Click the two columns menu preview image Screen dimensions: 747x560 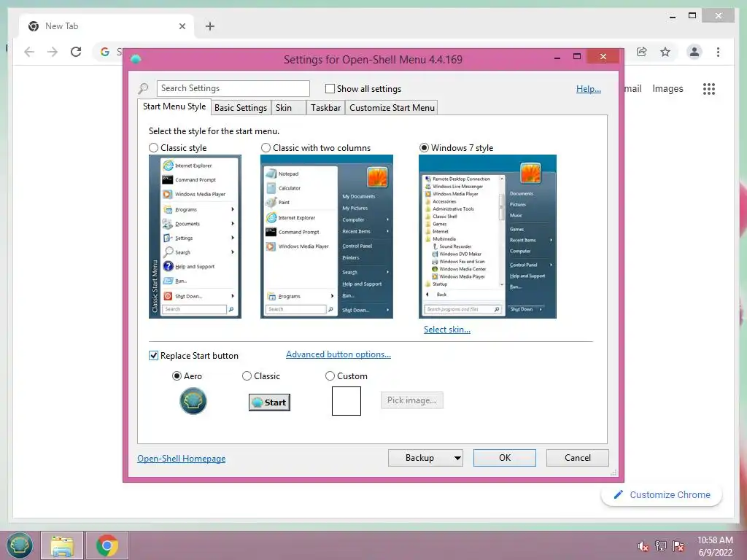tap(327, 237)
